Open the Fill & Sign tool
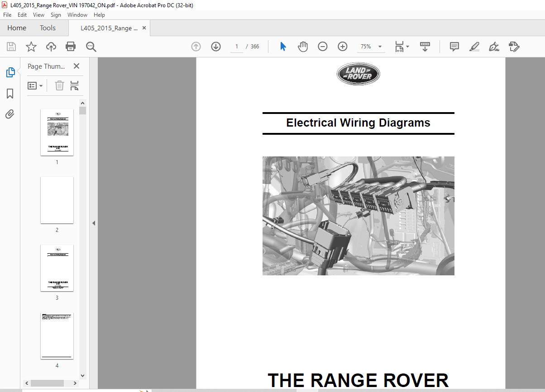 (x=494, y=47)
